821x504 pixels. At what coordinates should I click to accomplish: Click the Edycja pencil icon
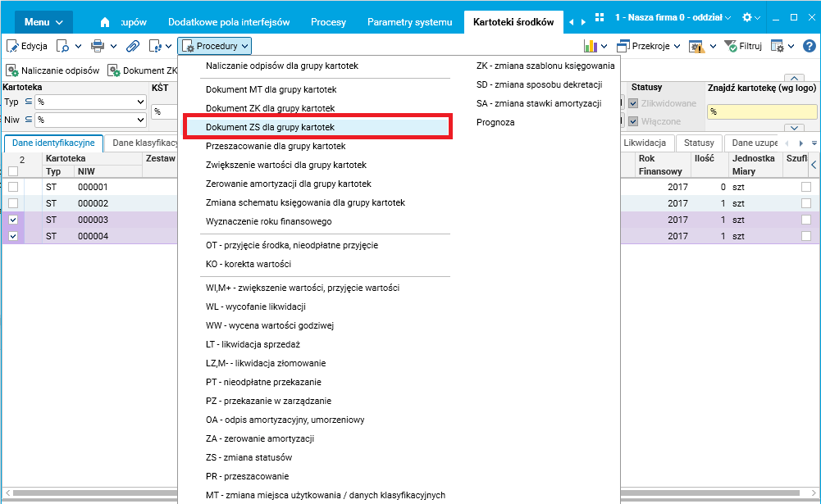click(12, 46)
